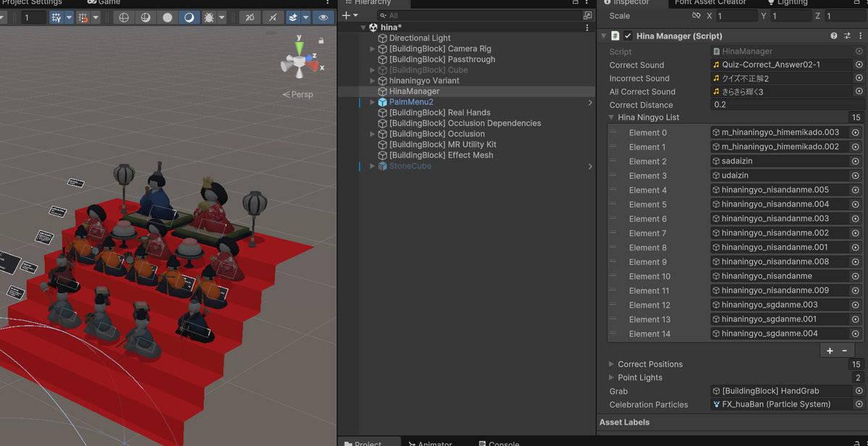Expand hinaningyo Variant node
Viewport: 868px width, 446px height.
pos(373,80)
